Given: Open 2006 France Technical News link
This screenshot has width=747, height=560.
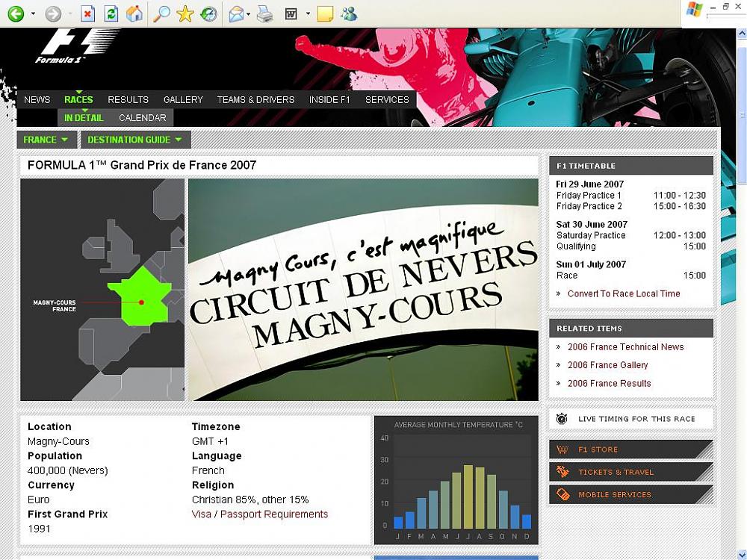Looking at the screenshot, I should click(x=625, y=347).
